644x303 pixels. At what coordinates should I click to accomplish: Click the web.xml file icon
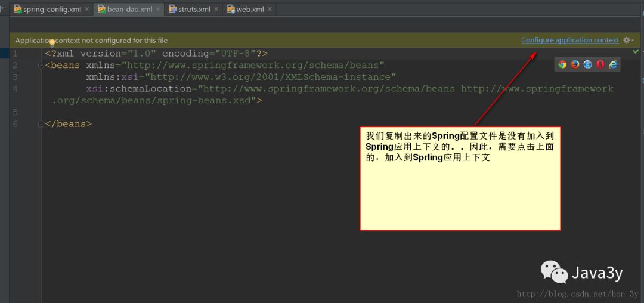point(231,9)
